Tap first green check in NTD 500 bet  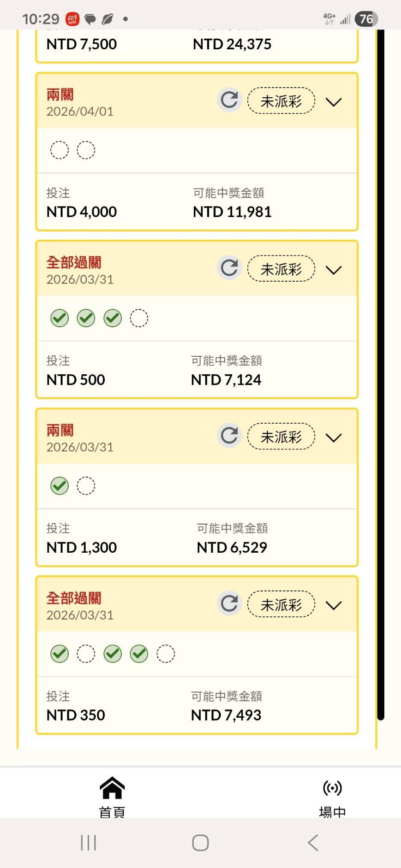coord(60,318)
